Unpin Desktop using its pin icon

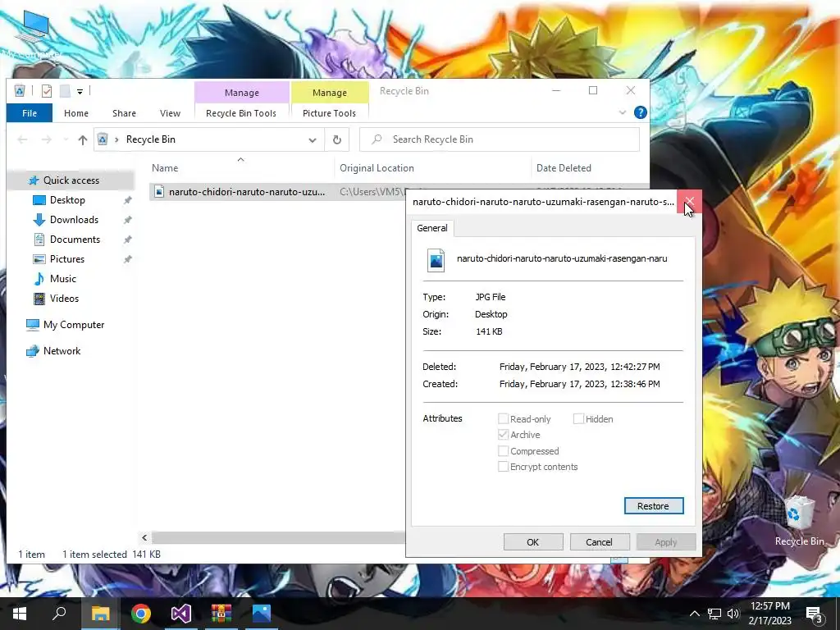pyautogui.click(x=127, y=200)
